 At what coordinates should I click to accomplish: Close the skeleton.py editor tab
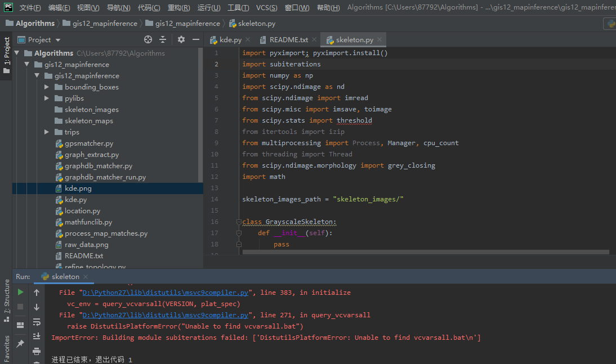[x=380, y=39]
